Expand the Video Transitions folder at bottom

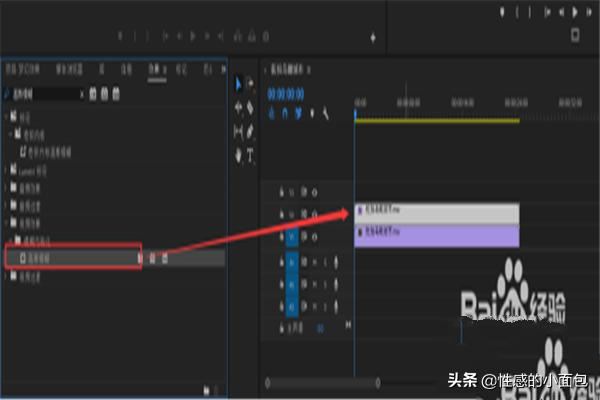pyautogui.click(x=7, y=276)
